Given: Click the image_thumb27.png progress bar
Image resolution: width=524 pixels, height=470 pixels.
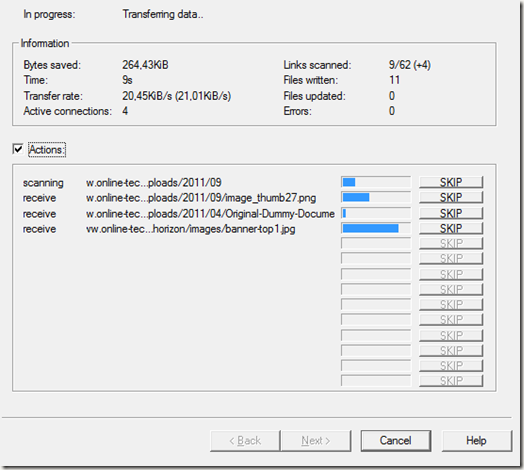Looking at the screenshot, I should point(376,197).
